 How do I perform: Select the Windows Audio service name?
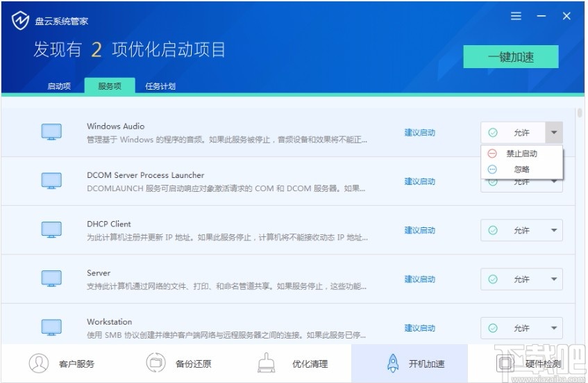(x=115, y=127)
